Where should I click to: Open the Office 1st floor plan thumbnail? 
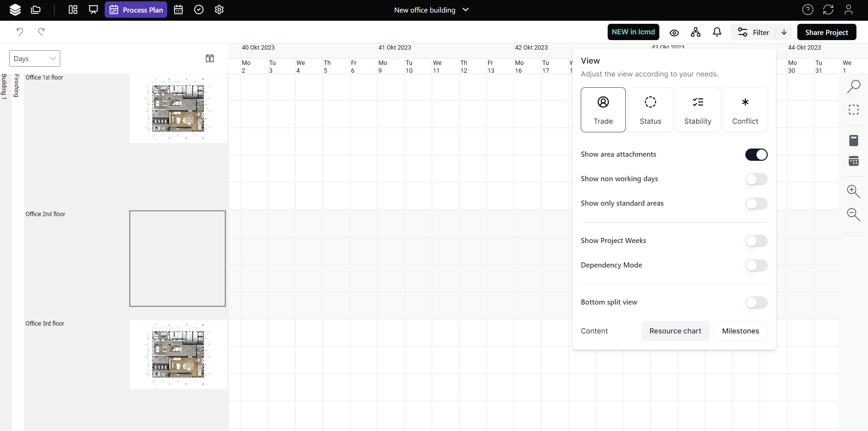178,109
